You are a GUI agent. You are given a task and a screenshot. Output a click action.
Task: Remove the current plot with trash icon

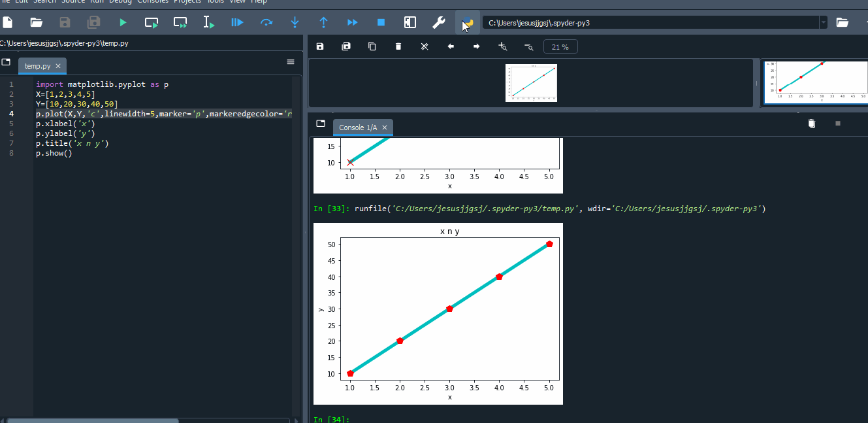click(x=398, y=46)
